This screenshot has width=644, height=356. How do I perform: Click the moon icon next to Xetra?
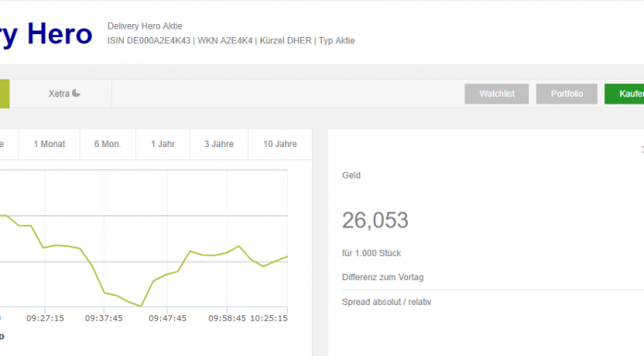(x=76, y=93)
